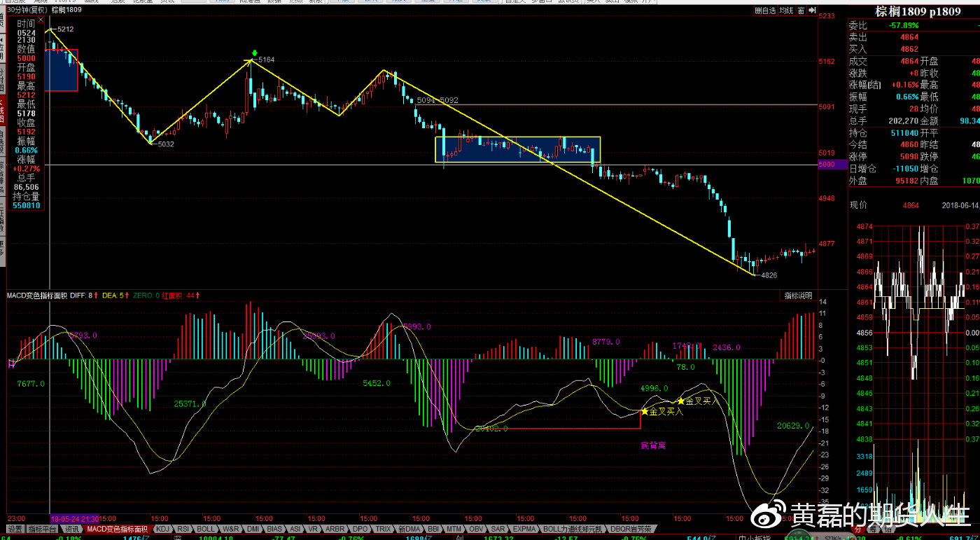Switch to the KDJ indicator tab
Image resolution: width=980 pixels, height=540 pixels.
[162, 529]
